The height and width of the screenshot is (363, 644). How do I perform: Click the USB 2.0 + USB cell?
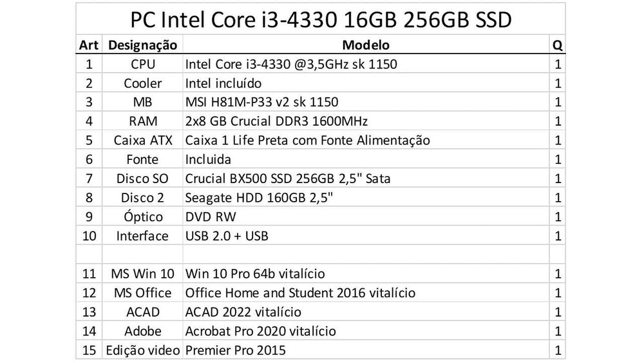pos(227,236)
